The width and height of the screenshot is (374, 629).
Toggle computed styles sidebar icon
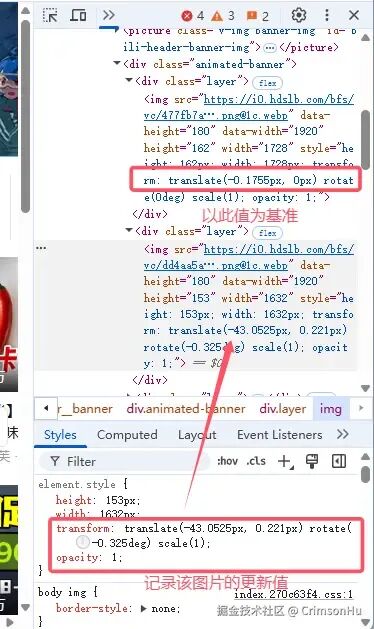coord(339,461)
